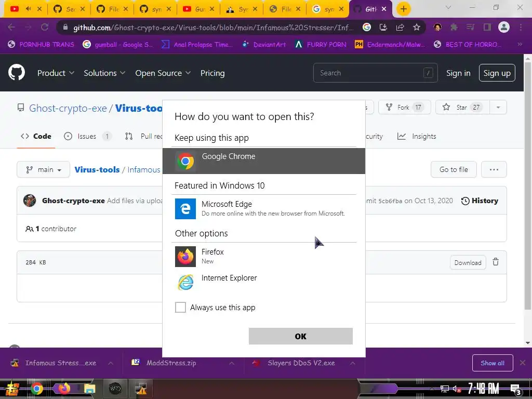
Task: Open the main branch selector
Action: (44, 170)
